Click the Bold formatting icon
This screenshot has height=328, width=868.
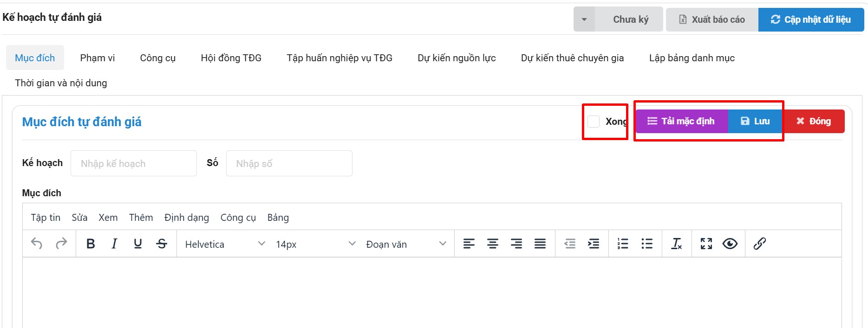click(91, 244)
